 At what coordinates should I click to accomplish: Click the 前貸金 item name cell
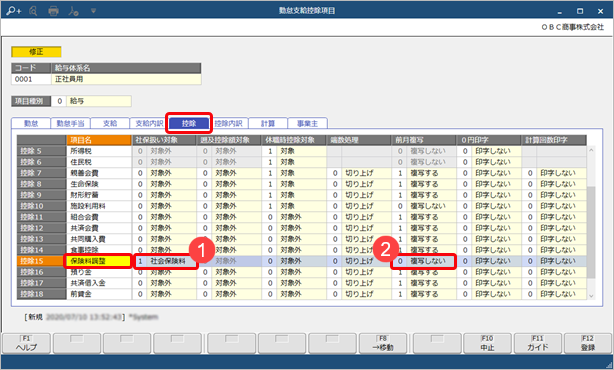tap(99, 294)
